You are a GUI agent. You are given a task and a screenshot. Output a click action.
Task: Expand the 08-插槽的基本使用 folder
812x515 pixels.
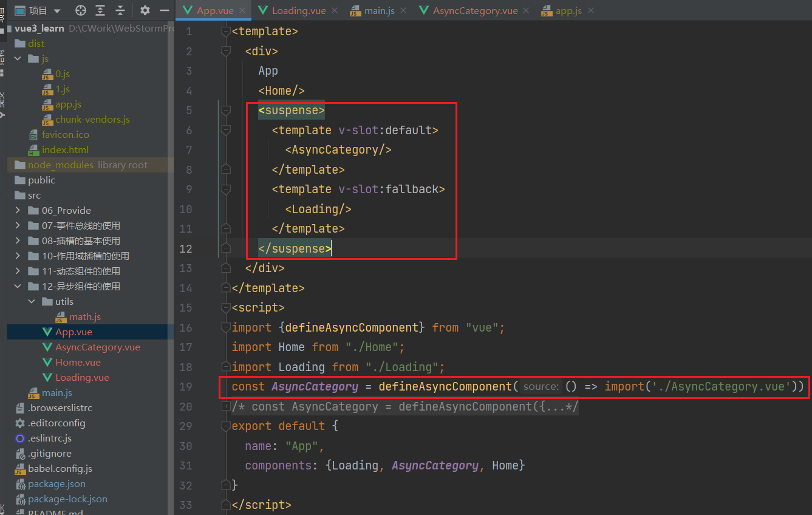coord(18,240)
